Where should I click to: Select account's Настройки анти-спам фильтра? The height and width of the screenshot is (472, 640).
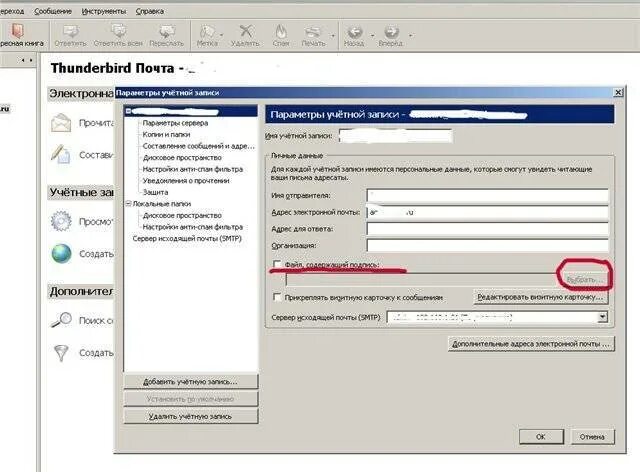[193, 169]
